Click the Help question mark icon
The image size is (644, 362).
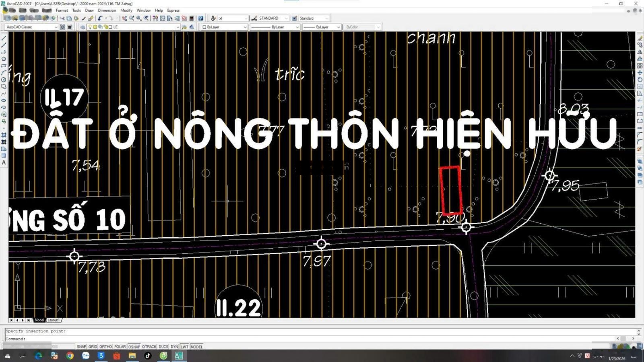tap(200, 18)
